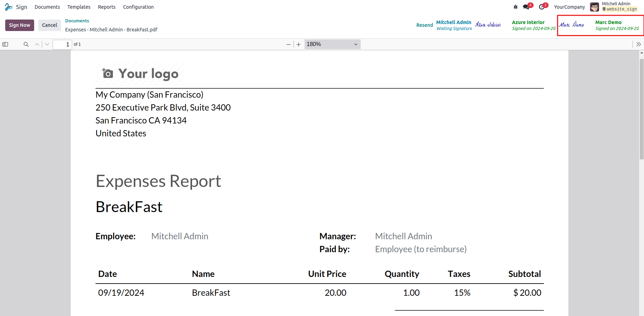Open the activities clock icon
Viewport: 644px width, 316px height.
click(542, 7)
